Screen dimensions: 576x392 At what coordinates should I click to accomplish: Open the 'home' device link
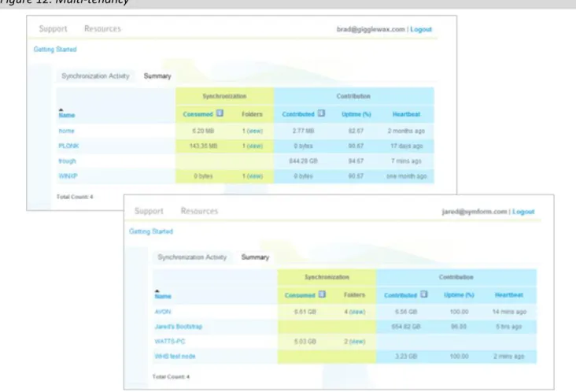[x=66, y=131]
